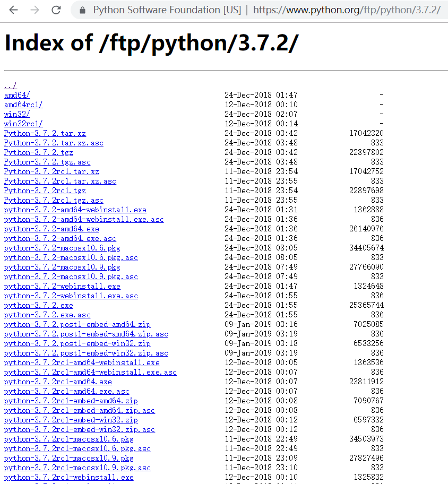Open python-3.7.2rc1-macosx10.9.pkg.asc link
Screen dimensions: 448x484
tap(77, 468)
